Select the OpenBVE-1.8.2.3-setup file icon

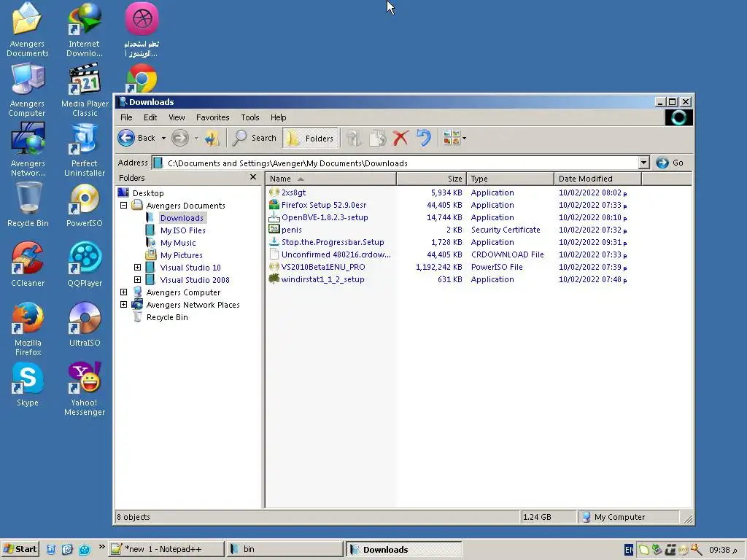coord(274,217)
